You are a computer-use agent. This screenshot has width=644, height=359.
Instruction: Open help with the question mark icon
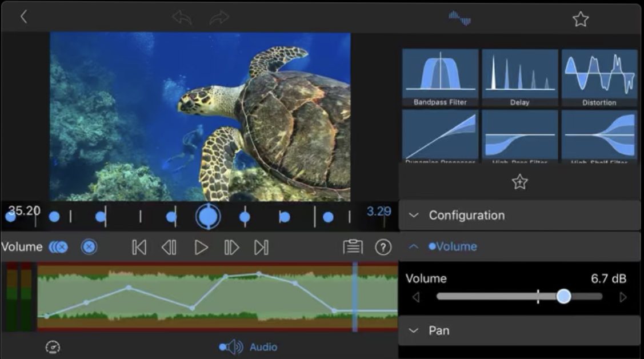pos(383,247)
